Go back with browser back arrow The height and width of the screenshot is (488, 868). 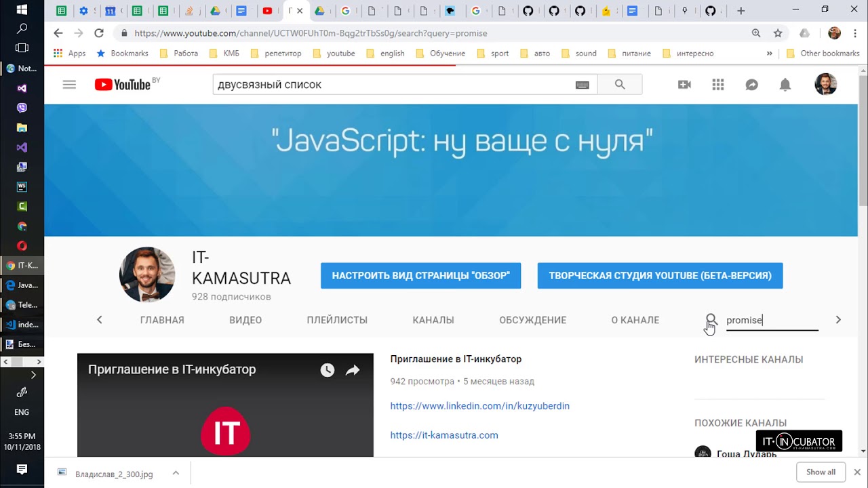click(x=58, y=33)
